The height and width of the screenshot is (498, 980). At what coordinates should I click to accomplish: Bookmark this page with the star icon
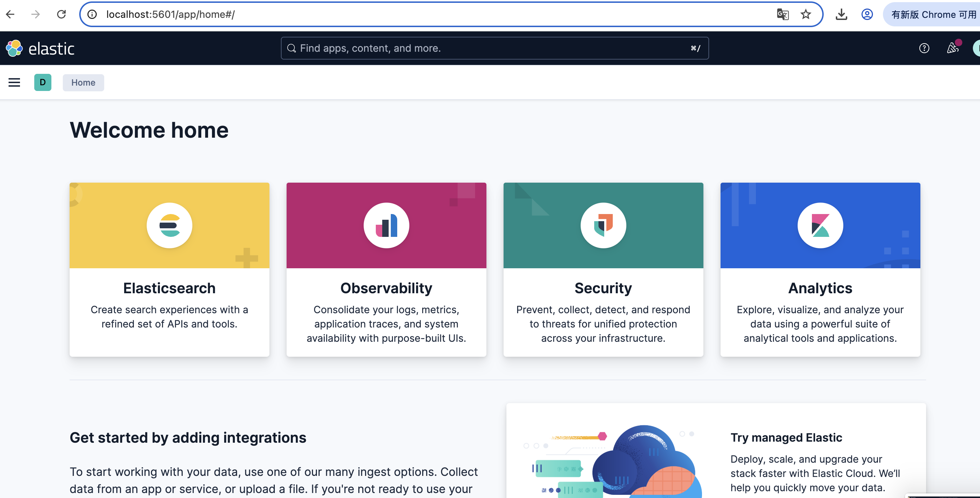pos(806,14)
